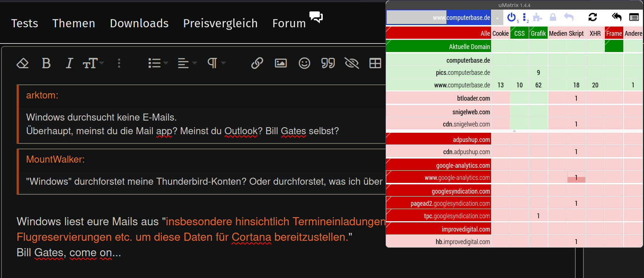Insert a link with the chain icon

click(x=257, y=63)
